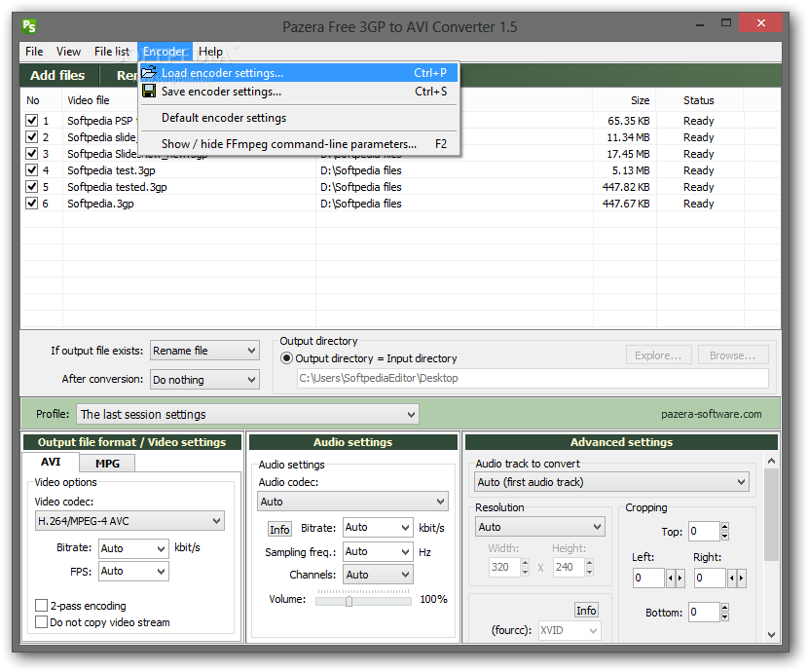Click the output directory path field
Screen dimensions: 809x672
(533, 378)
